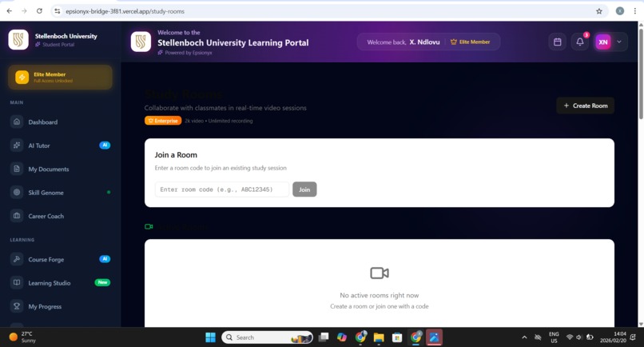The height and width of the screenshot is (347, 644).
Task: Click the taskbar Search box
Action: pyautogui.click(x=268, y=337)
